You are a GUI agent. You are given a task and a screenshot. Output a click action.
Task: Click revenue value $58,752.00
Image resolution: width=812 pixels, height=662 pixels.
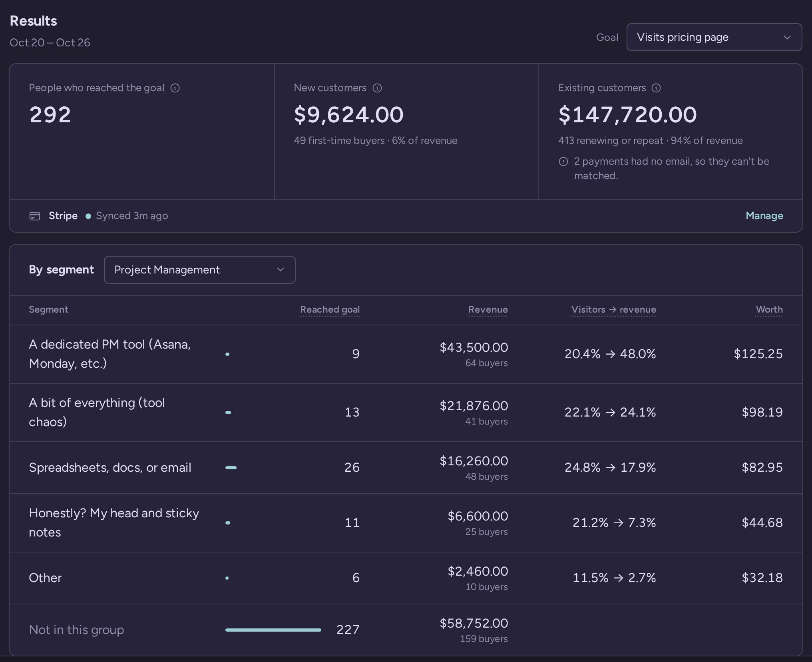pyautogui.click(x=474, y=623)
